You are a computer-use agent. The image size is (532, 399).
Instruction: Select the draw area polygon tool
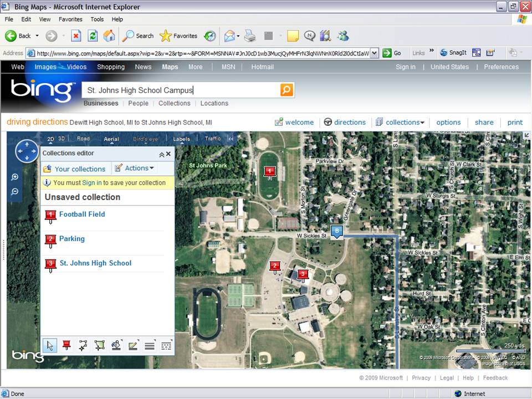pyautogui.click(x=99, y=346)
